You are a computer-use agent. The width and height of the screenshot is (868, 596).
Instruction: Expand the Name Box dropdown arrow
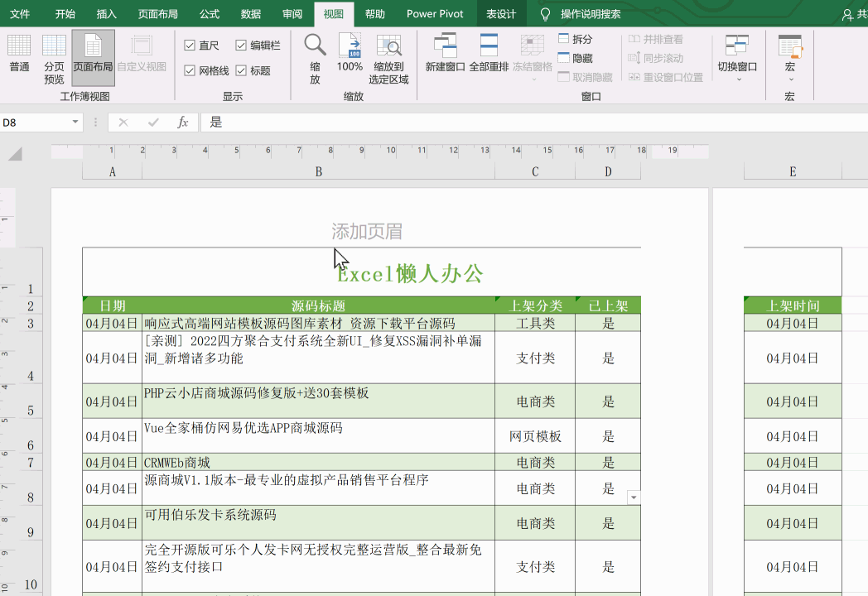click(75, 123)
